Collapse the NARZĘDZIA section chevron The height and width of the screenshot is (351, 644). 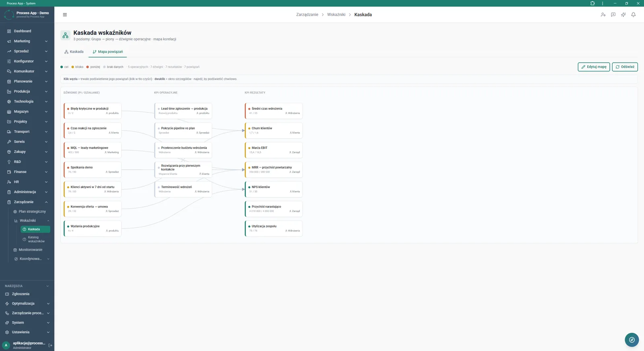[x=47, y=286]
